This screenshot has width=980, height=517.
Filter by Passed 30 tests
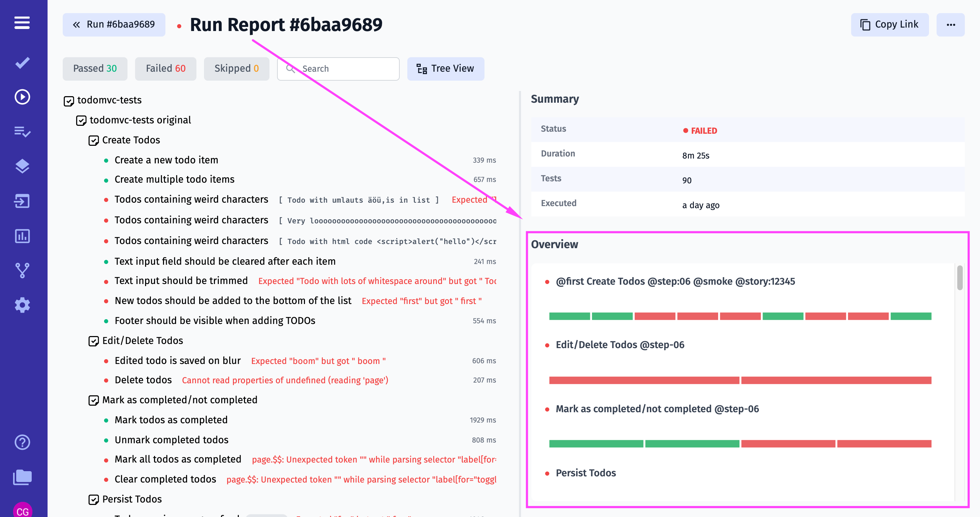point(95,69)
